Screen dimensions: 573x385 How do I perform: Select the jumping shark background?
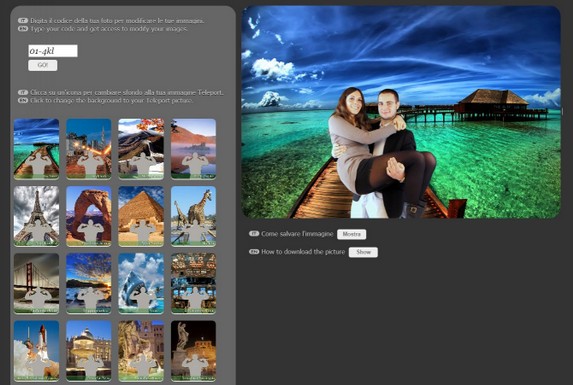[141, 283]
